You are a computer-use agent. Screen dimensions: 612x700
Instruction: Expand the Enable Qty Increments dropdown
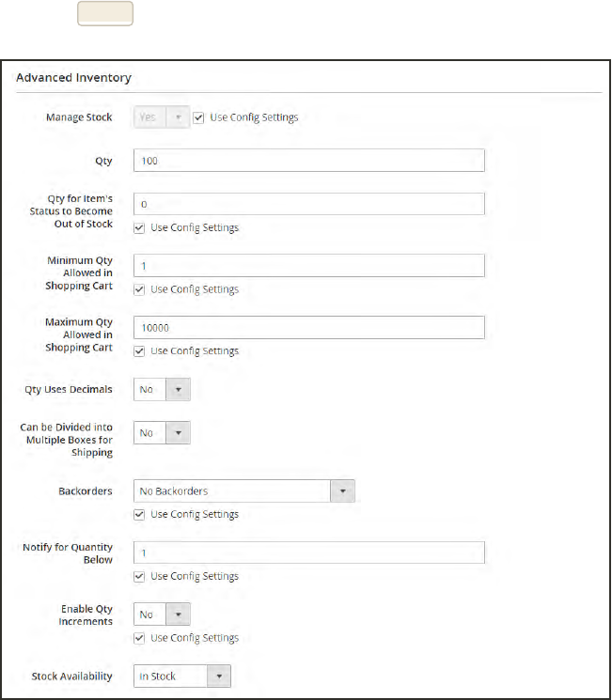click(162, 614)
